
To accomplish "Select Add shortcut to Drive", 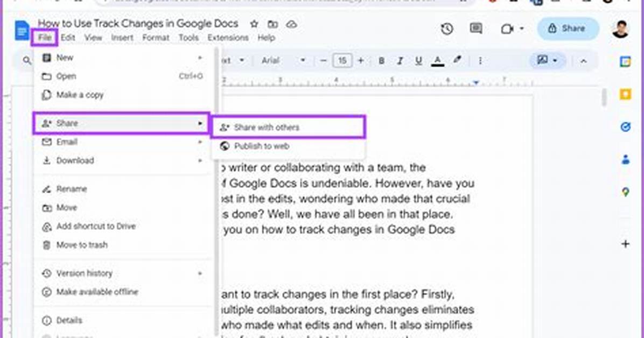I will (x=123, y=226).
